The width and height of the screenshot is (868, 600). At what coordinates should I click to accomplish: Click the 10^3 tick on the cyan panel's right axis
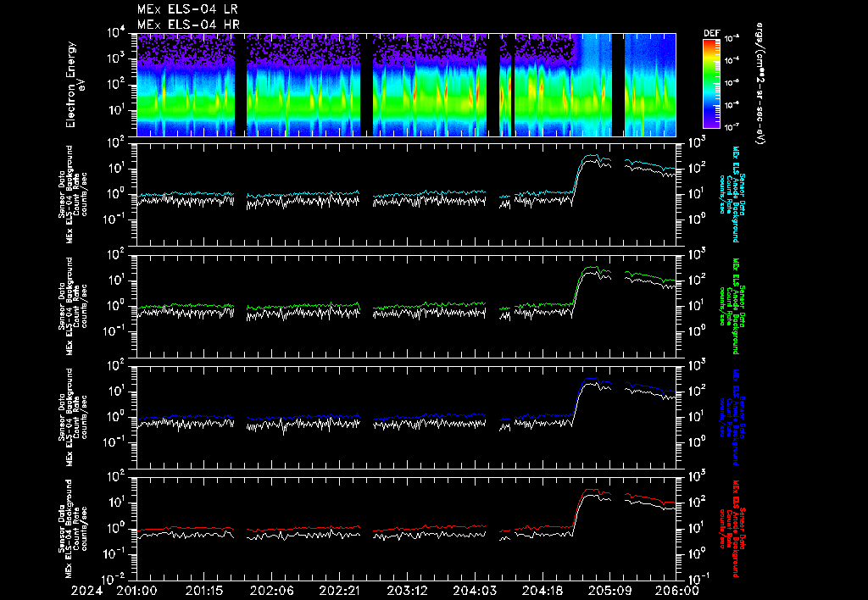point(696,143)
